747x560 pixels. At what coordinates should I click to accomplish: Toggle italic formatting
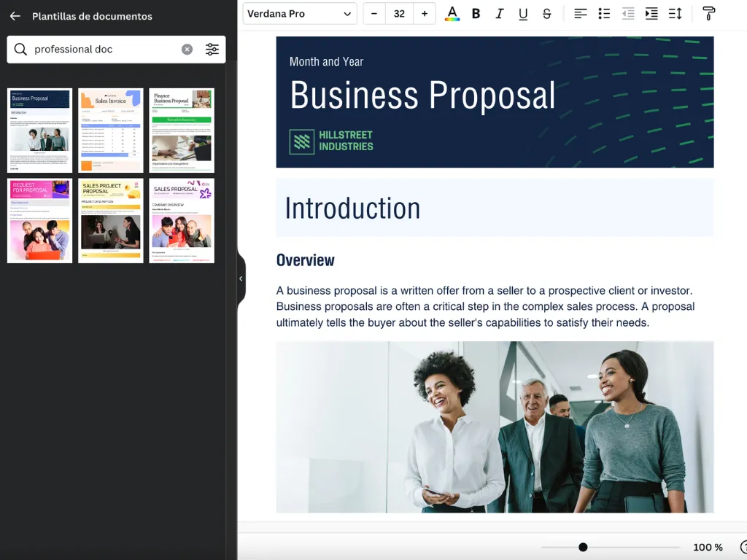coord(499,14)
